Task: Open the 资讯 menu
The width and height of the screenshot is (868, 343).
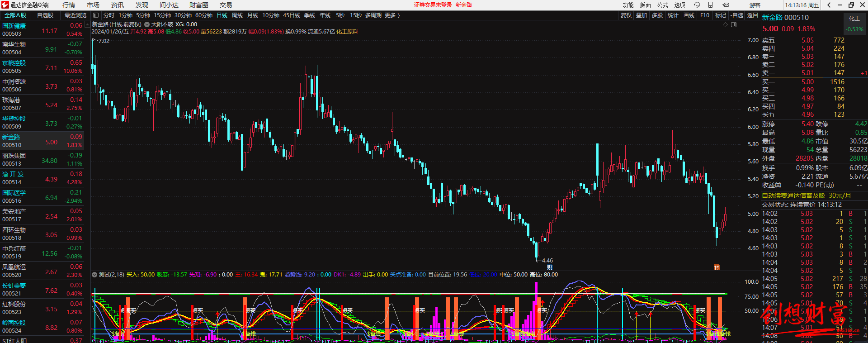Action: coord(118,5)
